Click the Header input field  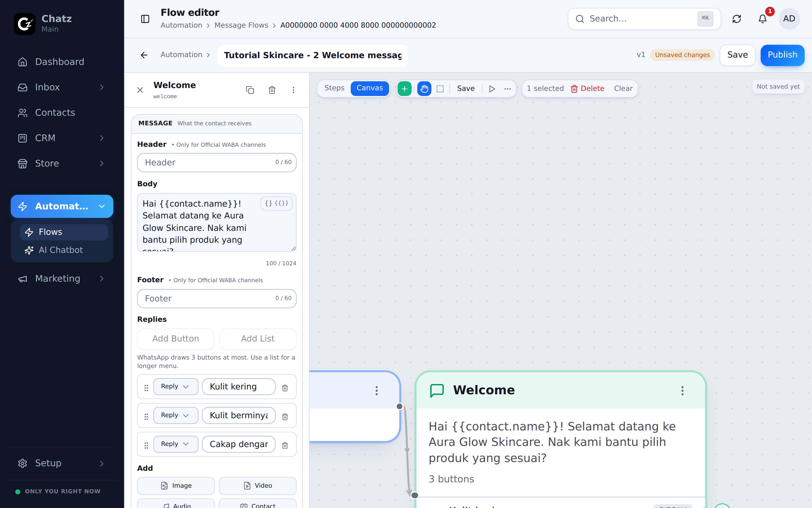217,163
